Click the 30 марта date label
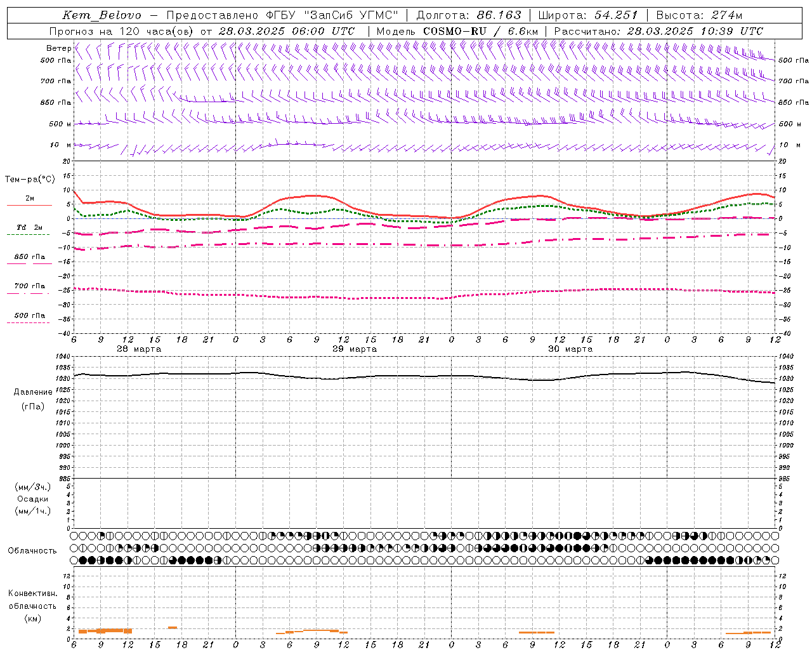Image resolution: width=812 pixels, height=650 pixels. [570, 349]
